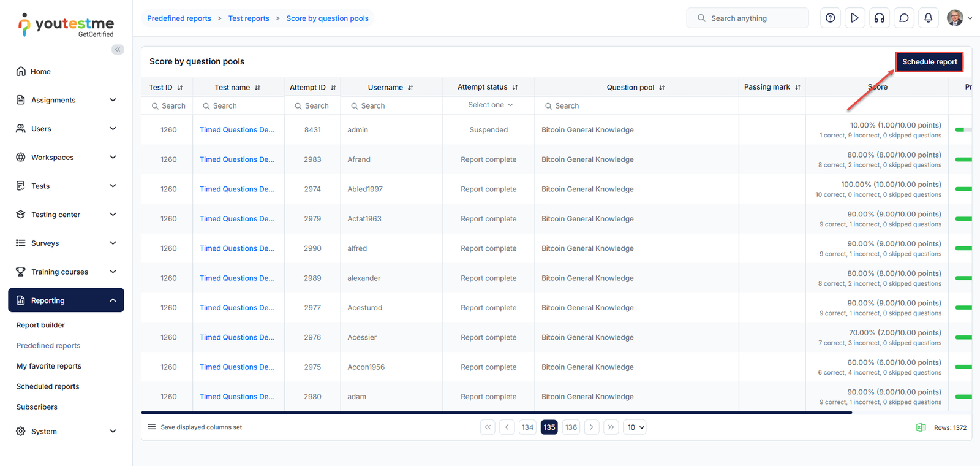Image resolution: width=980 pixels, height=466 pixels.
Task: Open the play video tutorial icon
Action: click(x=854, y=18)
